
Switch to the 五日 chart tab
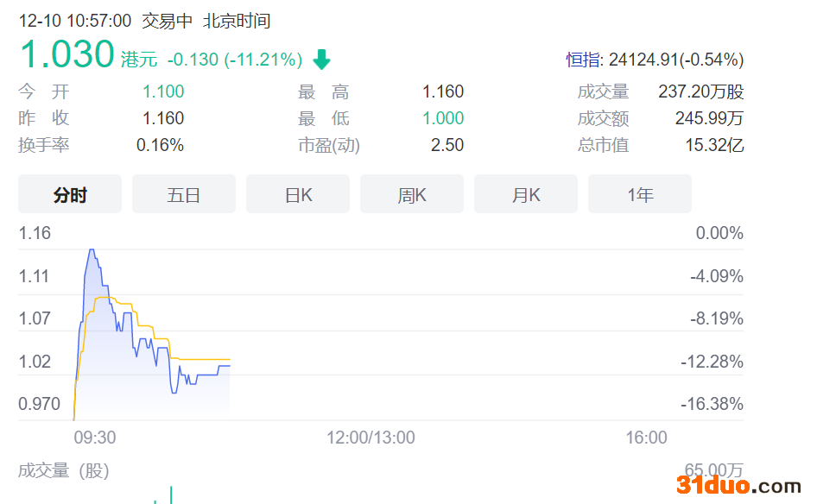pyautogui.click(x=184, y=194)
